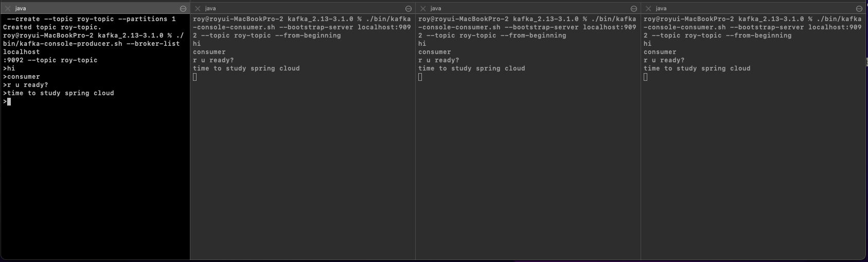Close the rightmost consumer pane with its X icon

point(648,9)
